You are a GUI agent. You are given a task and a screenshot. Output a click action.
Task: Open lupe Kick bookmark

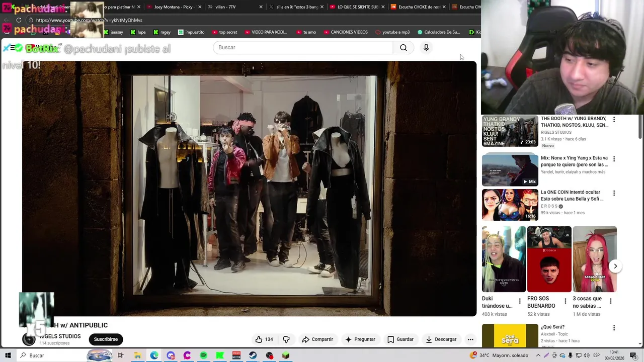point(138,32)
